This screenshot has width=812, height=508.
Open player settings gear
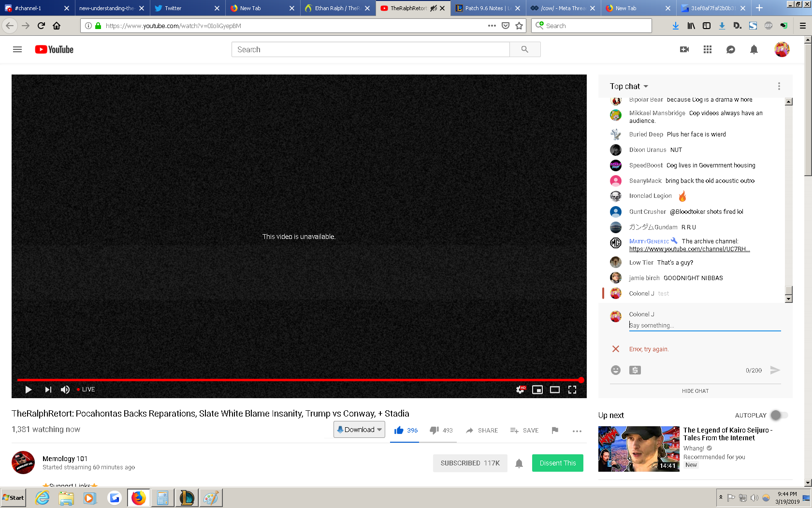(521, 389)
